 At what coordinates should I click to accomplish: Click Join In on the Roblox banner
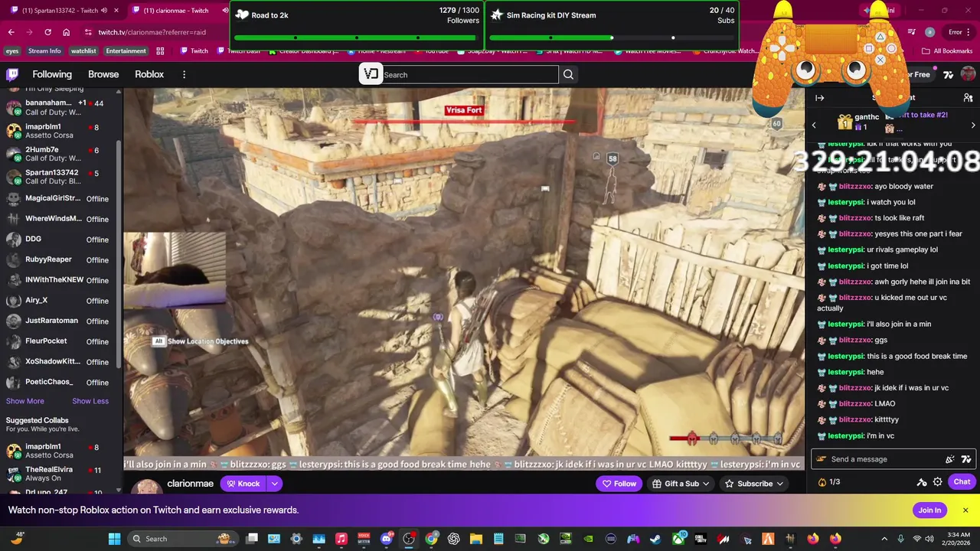[929, 510]
